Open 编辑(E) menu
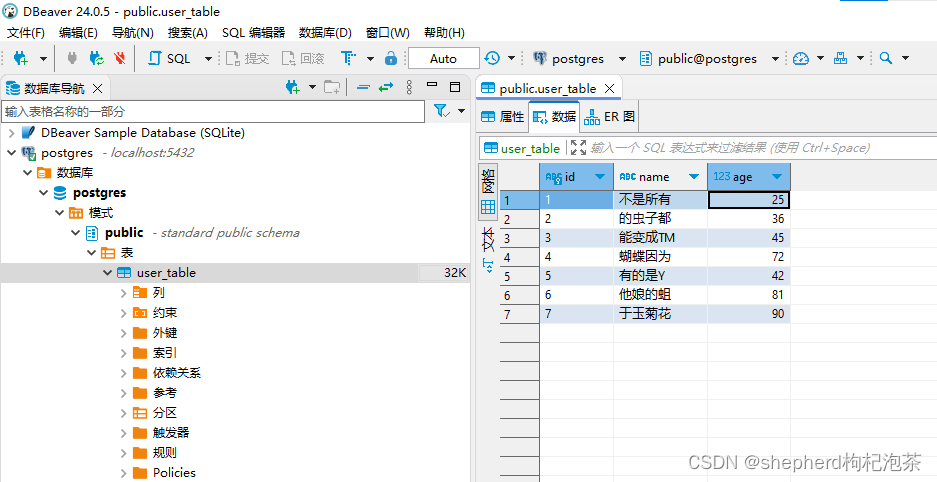 pyautogui.click(x=78, y=33)
